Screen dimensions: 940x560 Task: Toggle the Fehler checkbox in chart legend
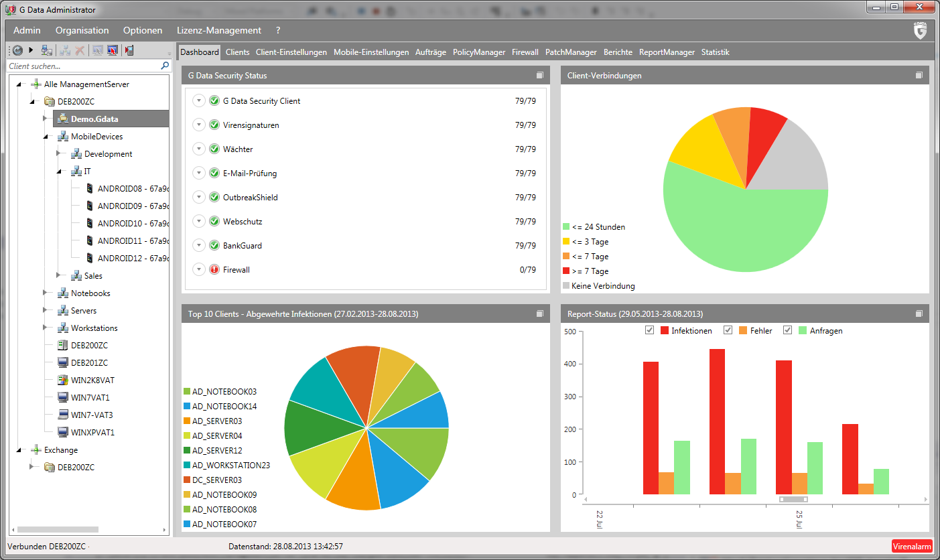(728, 330)
